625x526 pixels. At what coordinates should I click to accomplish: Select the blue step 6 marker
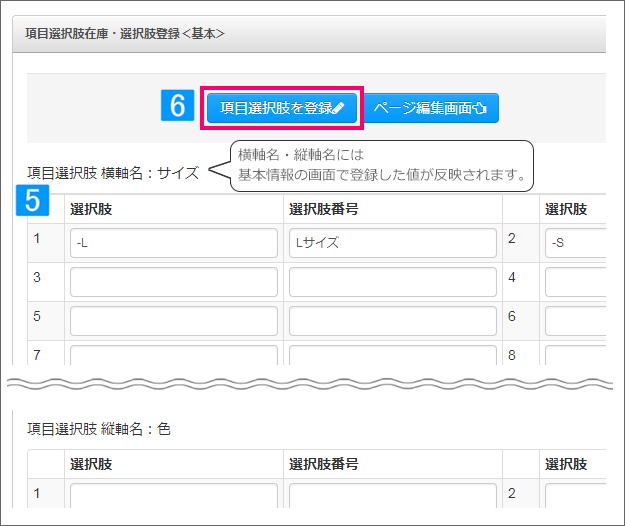click(x=177, y=105)
